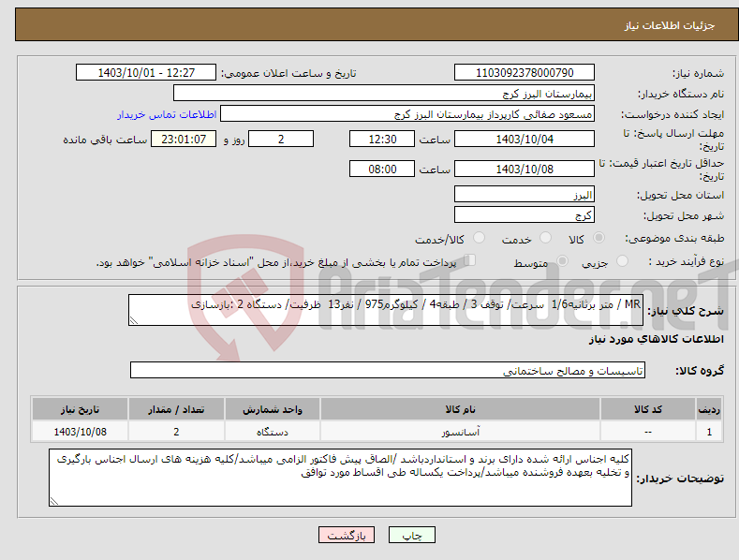
Task: Click the دستگاه unit cell
Action: [273, 432]
